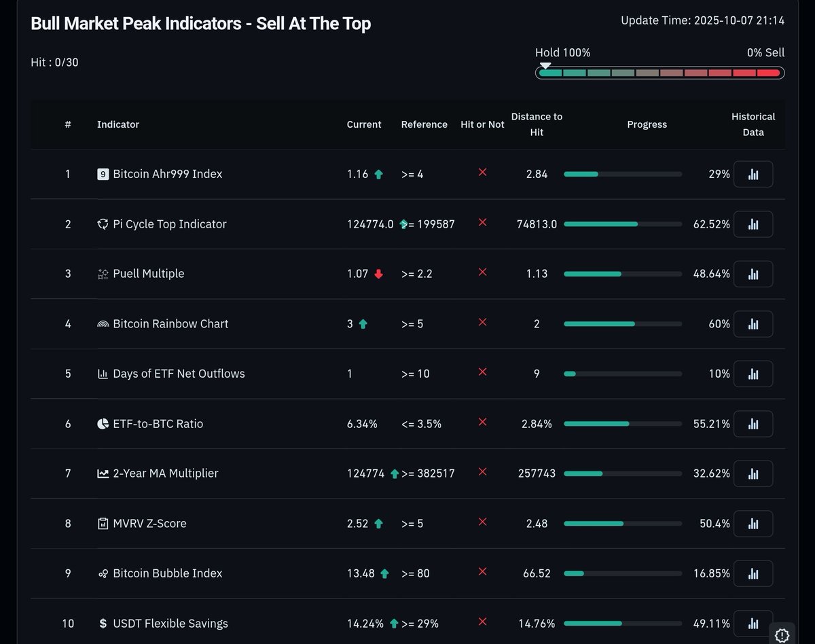Click the 0% Sell label

(765, 52)
